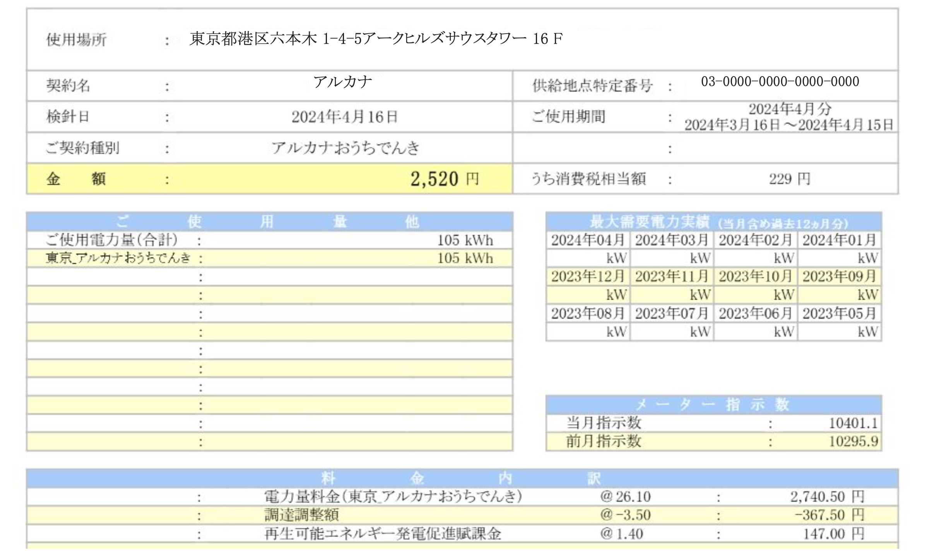This screenshot has height=560, width=951.
Task: Select the 2024年04月 cell
Action: [x=587, y=240]
